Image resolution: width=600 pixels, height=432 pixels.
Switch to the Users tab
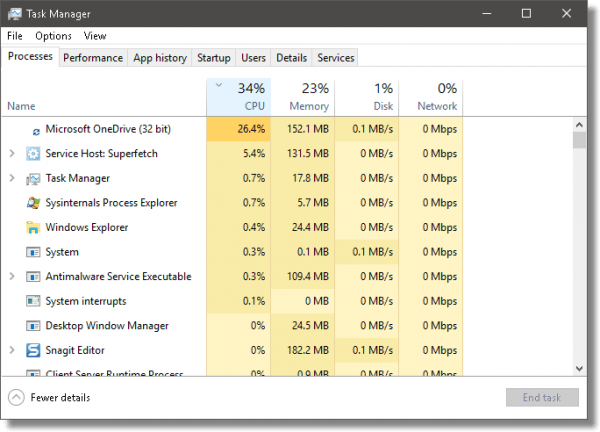click(253, 58)
